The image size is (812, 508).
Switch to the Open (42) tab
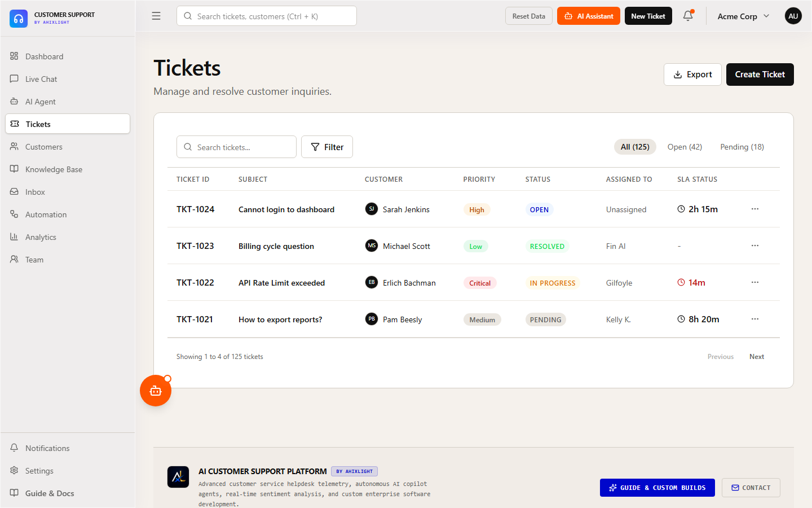[685, 147]
